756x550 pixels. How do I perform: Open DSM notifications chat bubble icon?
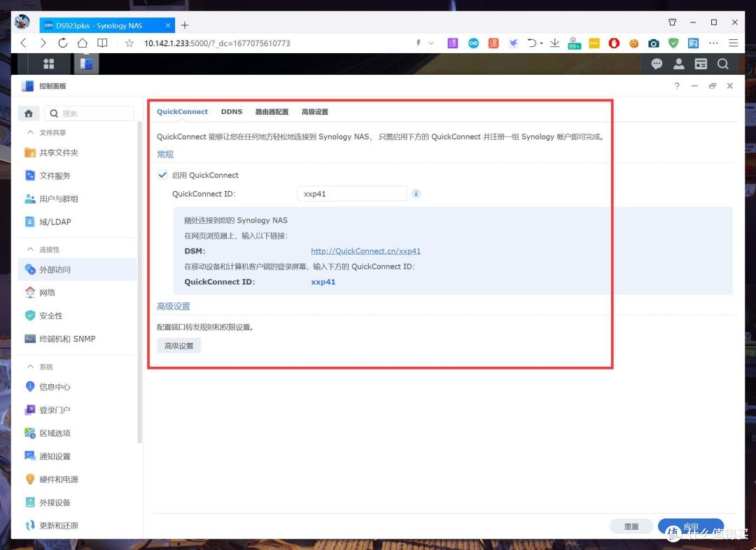[657, 64]
